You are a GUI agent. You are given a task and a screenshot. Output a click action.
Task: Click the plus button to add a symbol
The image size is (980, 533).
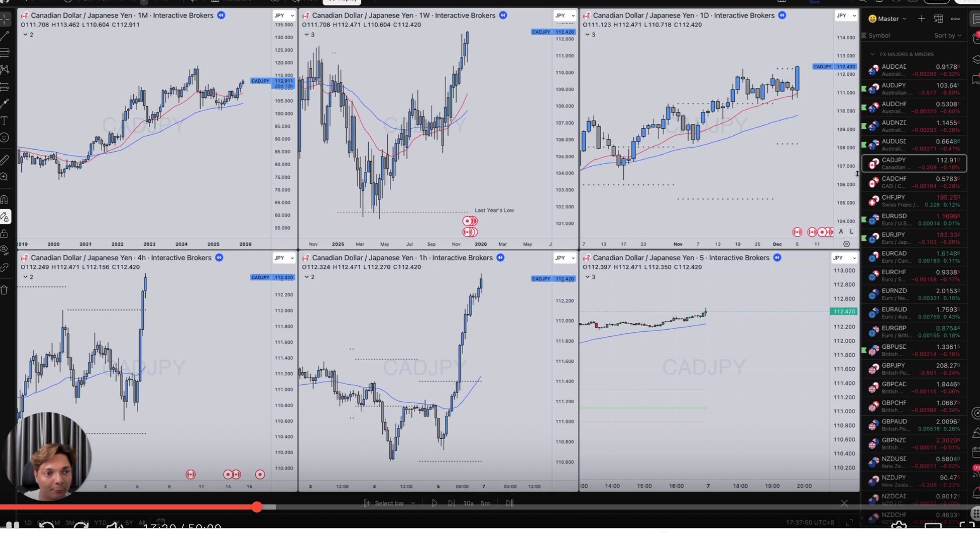click(x=921, y=18)
